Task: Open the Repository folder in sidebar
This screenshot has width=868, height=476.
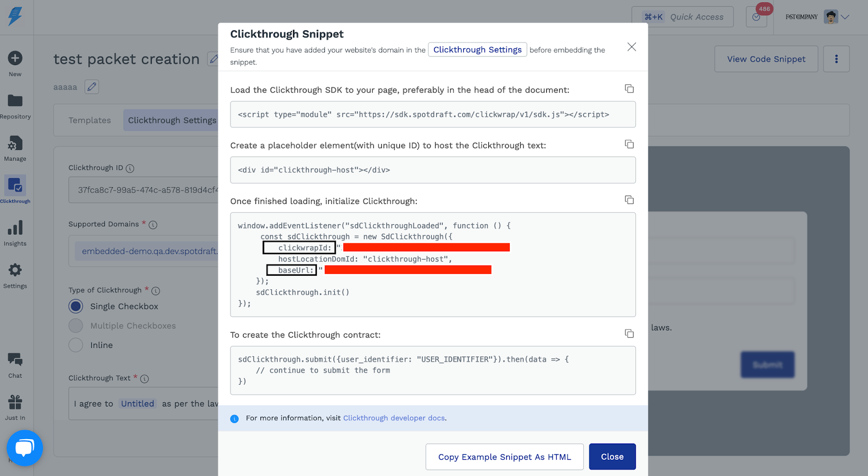Action: 15,105
